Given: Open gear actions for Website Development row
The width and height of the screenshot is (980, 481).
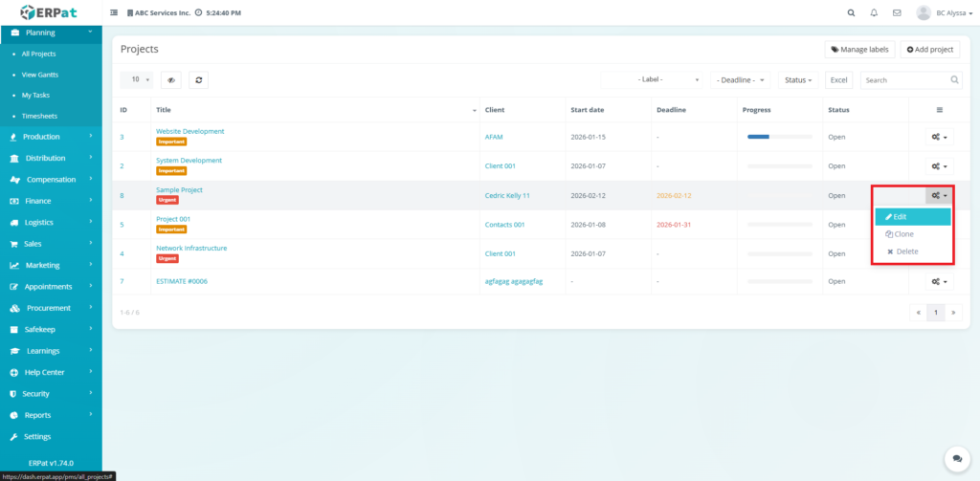Looking at the screenshot, I should coord(939,137).
